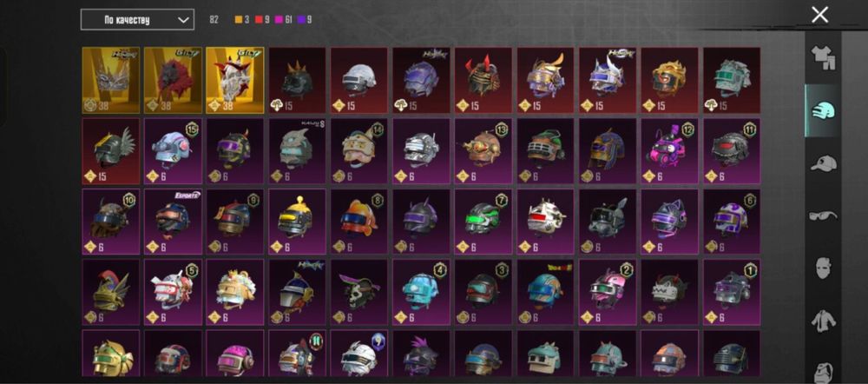Select the yellow duck-topped helmet
Screen dimensions: 868x384
coord(297,222)
